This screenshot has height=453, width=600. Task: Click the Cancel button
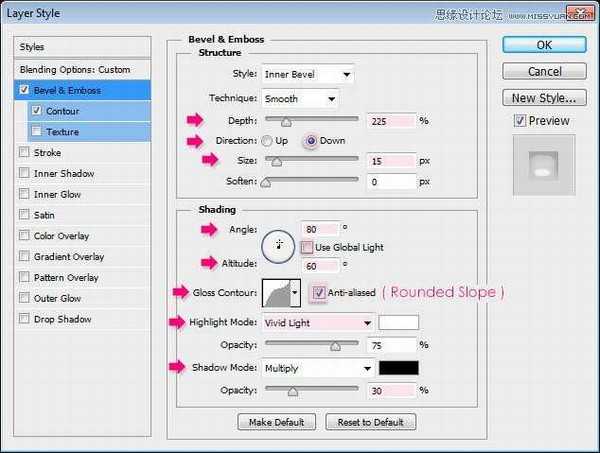point(544,71)
